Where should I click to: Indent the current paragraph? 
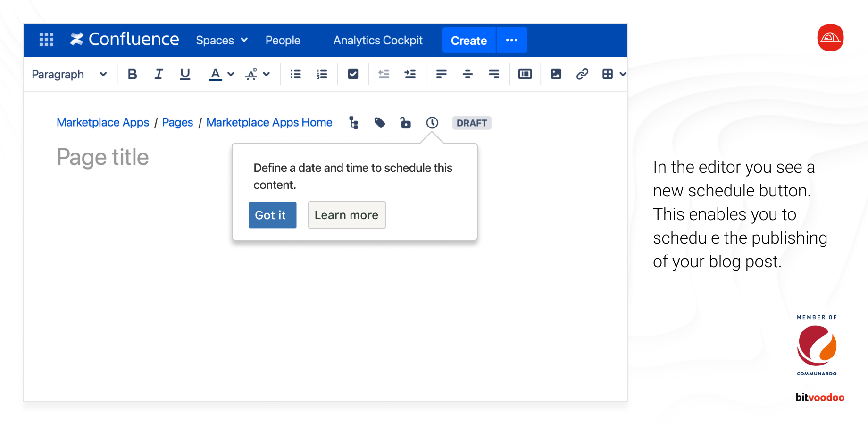point(410,74)
